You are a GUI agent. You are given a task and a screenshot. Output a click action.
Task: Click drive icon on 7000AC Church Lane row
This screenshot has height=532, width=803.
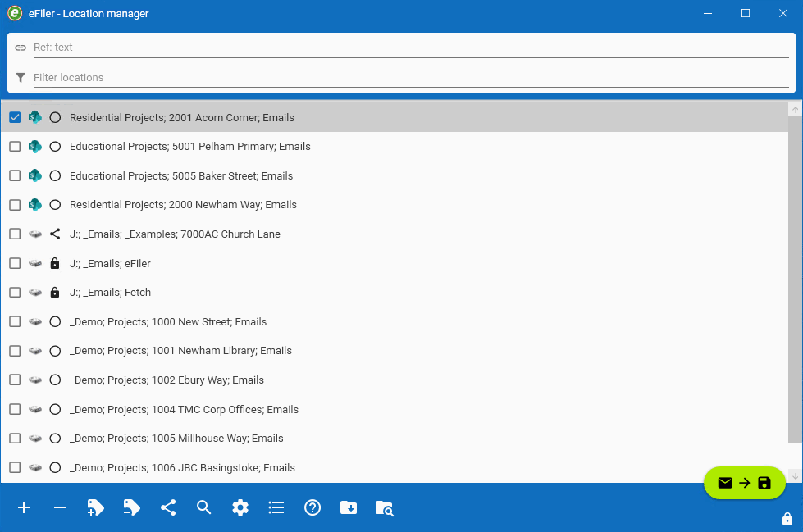point(34,234)
